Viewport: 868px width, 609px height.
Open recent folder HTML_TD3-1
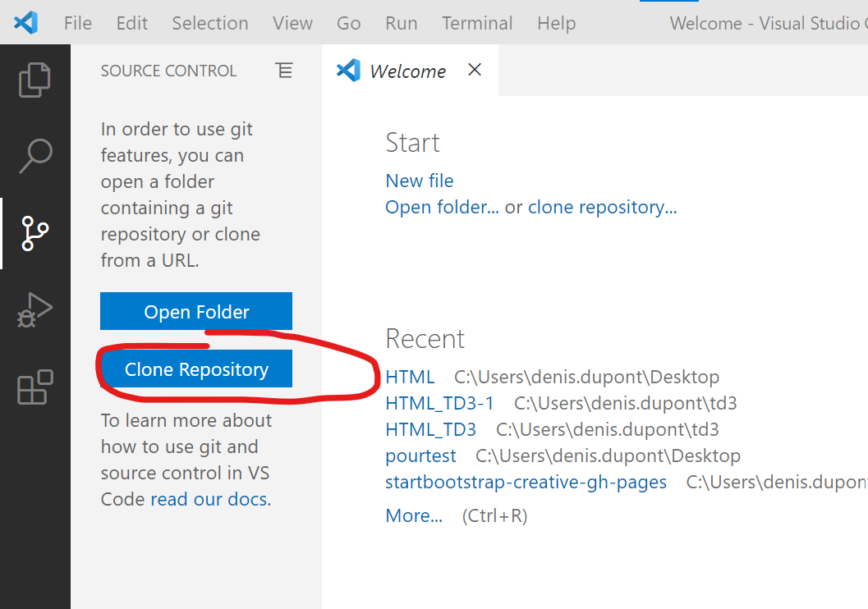[x=439, y=403]
